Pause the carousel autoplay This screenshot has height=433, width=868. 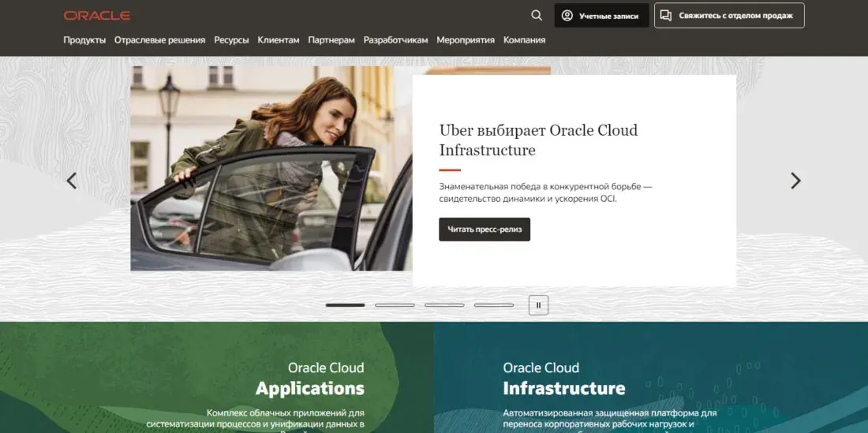pyautogui.click(x=538, y=304)
